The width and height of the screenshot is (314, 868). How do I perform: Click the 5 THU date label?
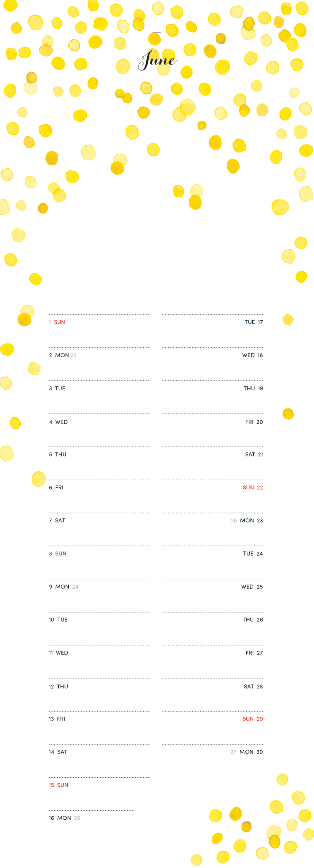coord(58,455)
